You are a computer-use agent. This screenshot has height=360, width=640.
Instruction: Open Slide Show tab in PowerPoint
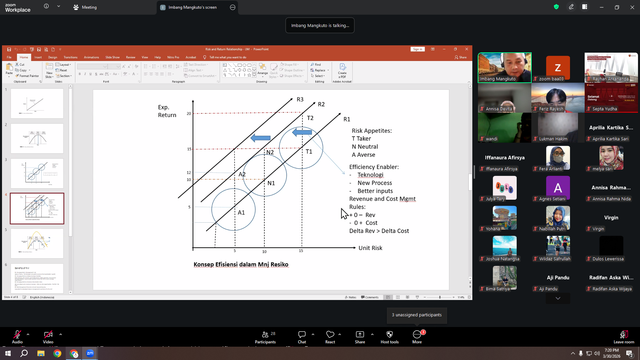coord(113,57)
